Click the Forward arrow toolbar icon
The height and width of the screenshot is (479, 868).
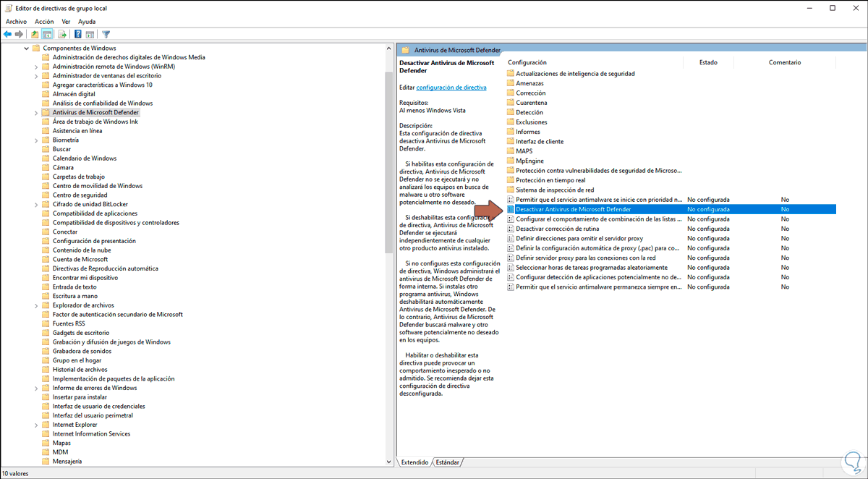coord(19,34)
